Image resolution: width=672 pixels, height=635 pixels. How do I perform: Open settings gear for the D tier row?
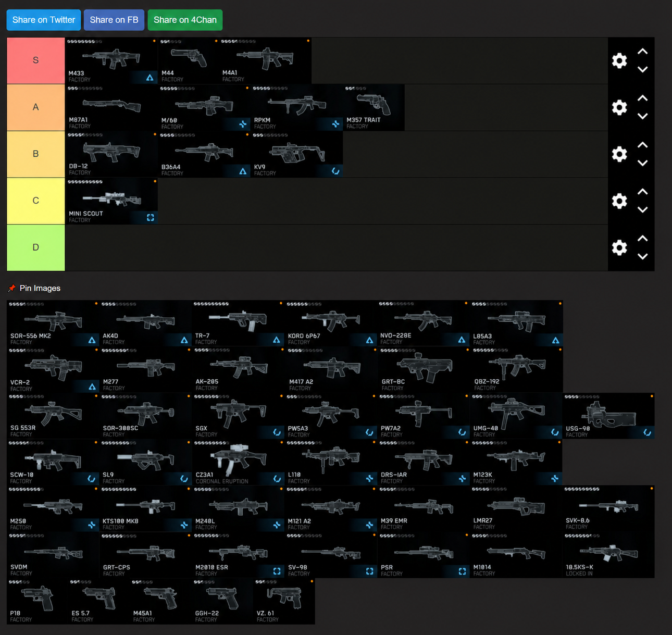point(619,247)
